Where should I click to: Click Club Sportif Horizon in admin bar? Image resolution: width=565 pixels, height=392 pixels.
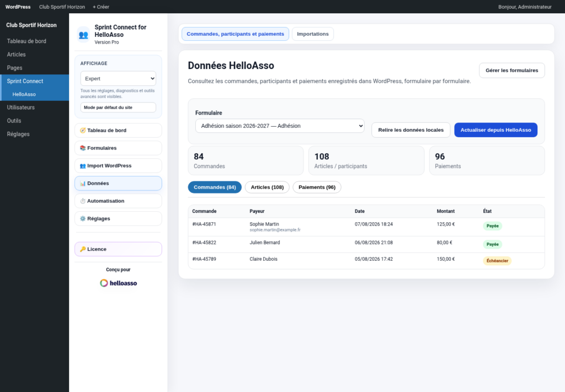(62, 7)
